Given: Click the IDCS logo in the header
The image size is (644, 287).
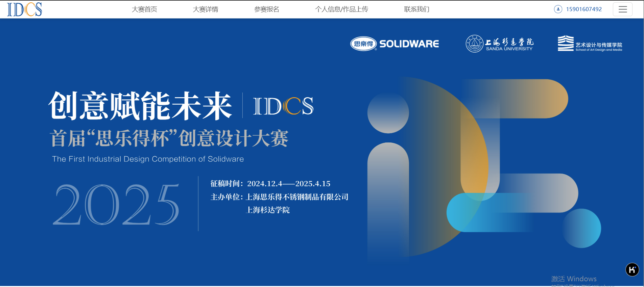Looking at the screenshot, I should (24, 9).
